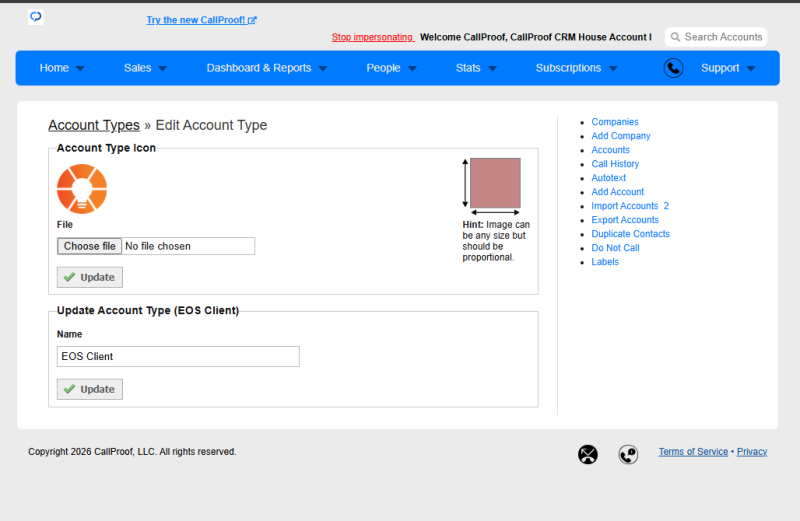This screenshot has height=521, width=800.
Task: Focus the Search Accounts field
Action: point(716,37)
